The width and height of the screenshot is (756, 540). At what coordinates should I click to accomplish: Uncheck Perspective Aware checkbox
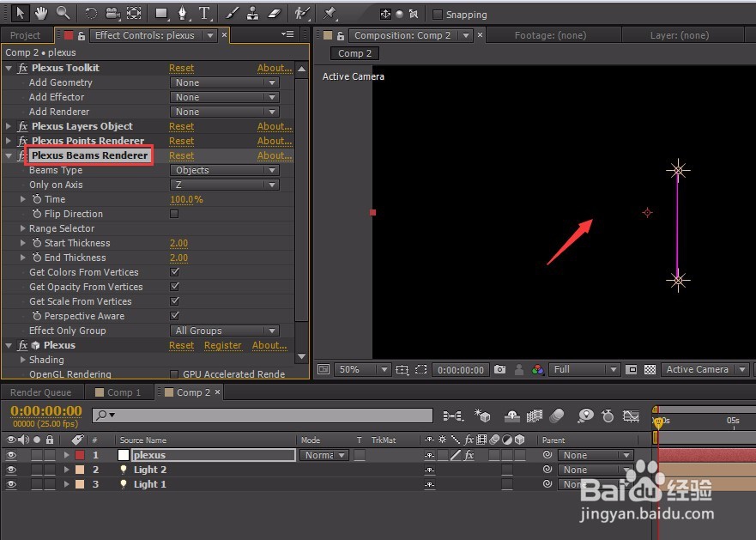coord(174,316)
